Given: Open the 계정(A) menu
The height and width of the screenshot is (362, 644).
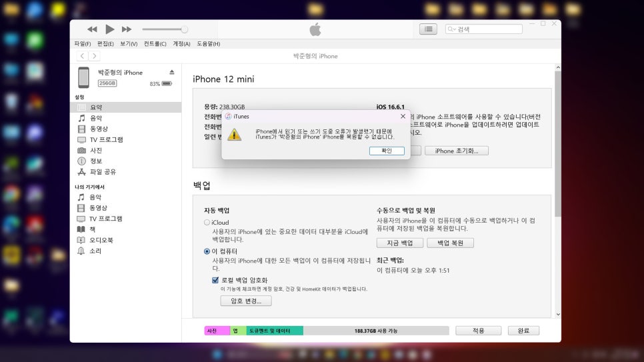Looking at the screenshot, I should point(181,43).
